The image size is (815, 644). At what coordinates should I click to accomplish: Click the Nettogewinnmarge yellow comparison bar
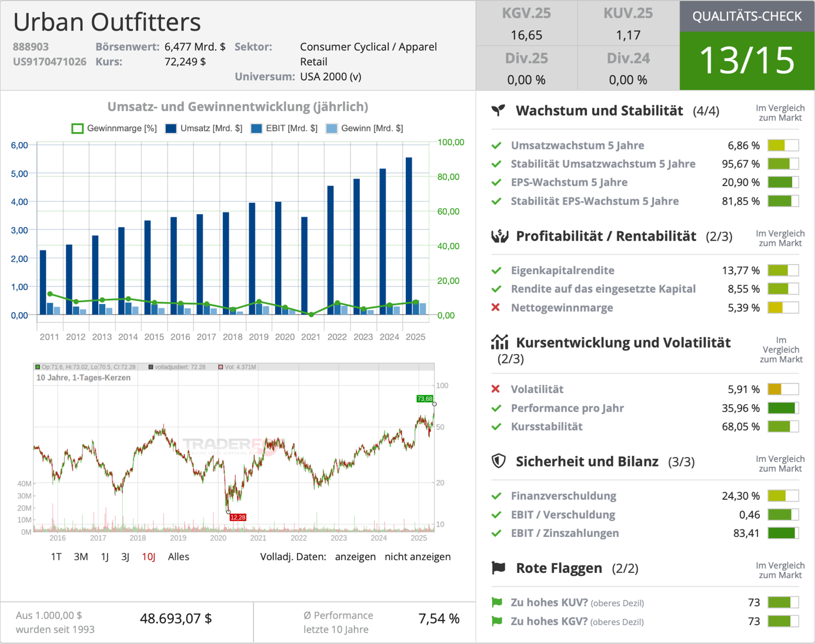783,307
